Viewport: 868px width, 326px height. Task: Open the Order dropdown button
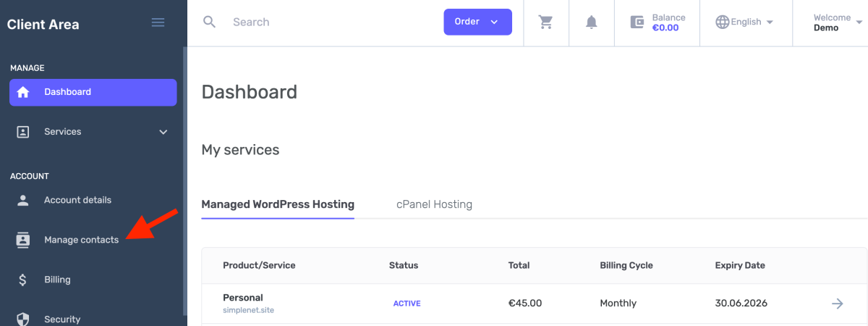coord(477,22)
